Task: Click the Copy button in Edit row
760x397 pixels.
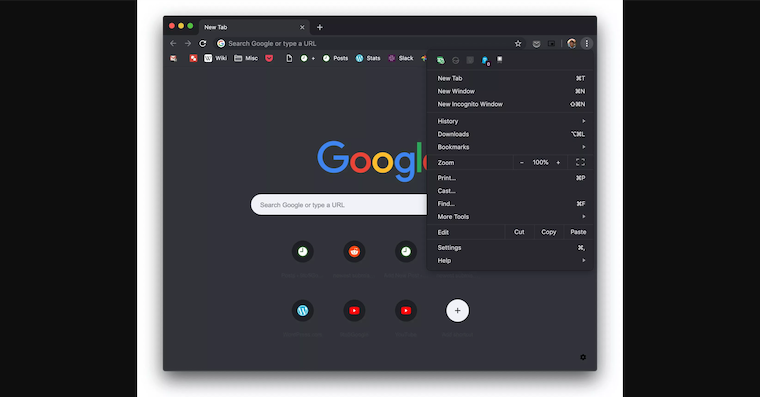Action: coord(549,232)
